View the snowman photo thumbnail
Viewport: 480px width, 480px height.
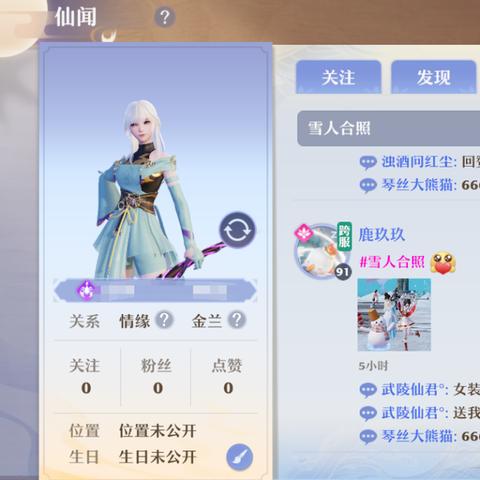point(394,315)
